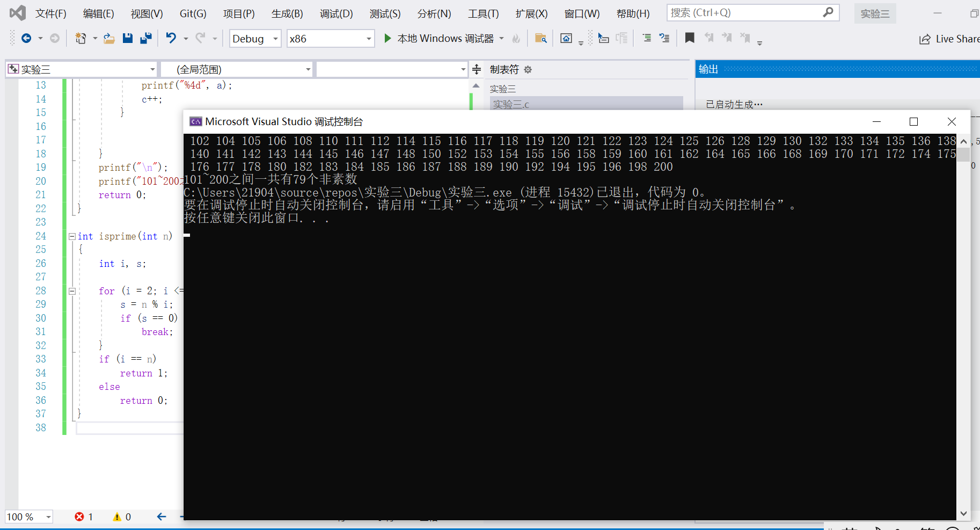The width and height of the screenshot is (980, 530).
Task: Click the Save All icon
Action: (x=145, y=38)
